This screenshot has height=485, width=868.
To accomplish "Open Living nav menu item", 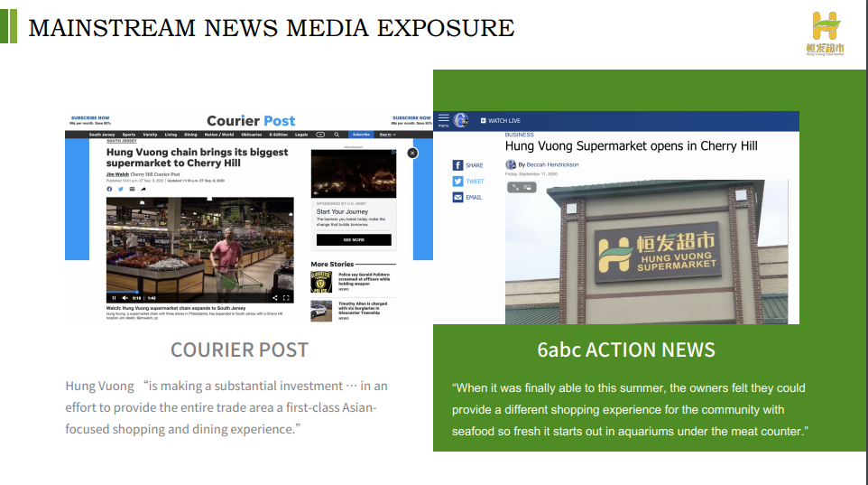I will click(x=171, y=135).
